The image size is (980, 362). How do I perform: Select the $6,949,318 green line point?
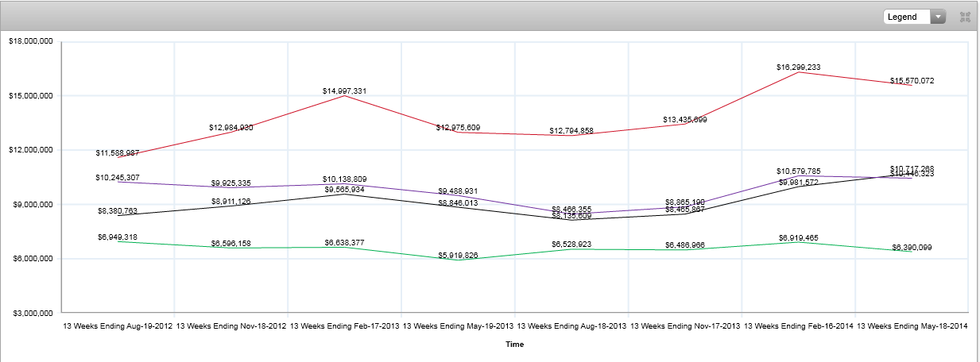(118, 241)
